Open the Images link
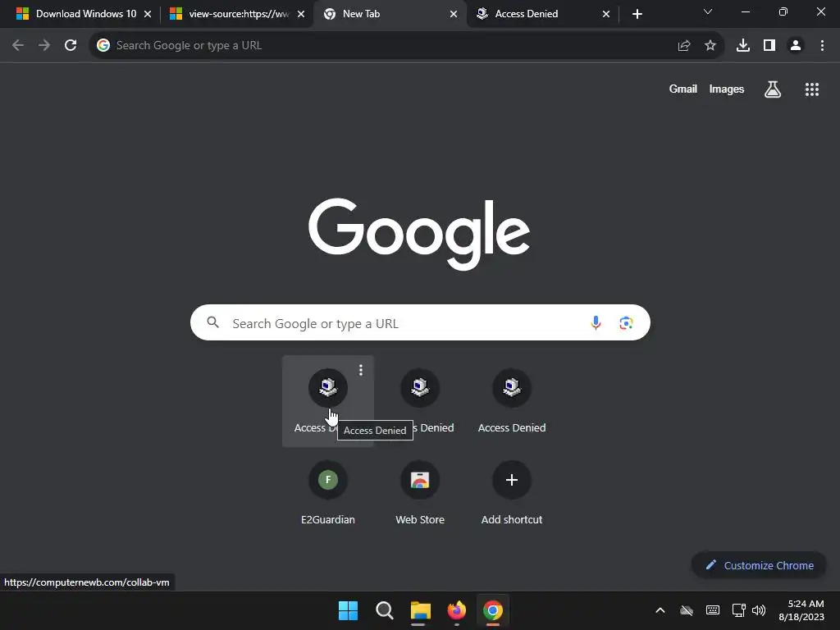The image size is (840, 630). 727,89
